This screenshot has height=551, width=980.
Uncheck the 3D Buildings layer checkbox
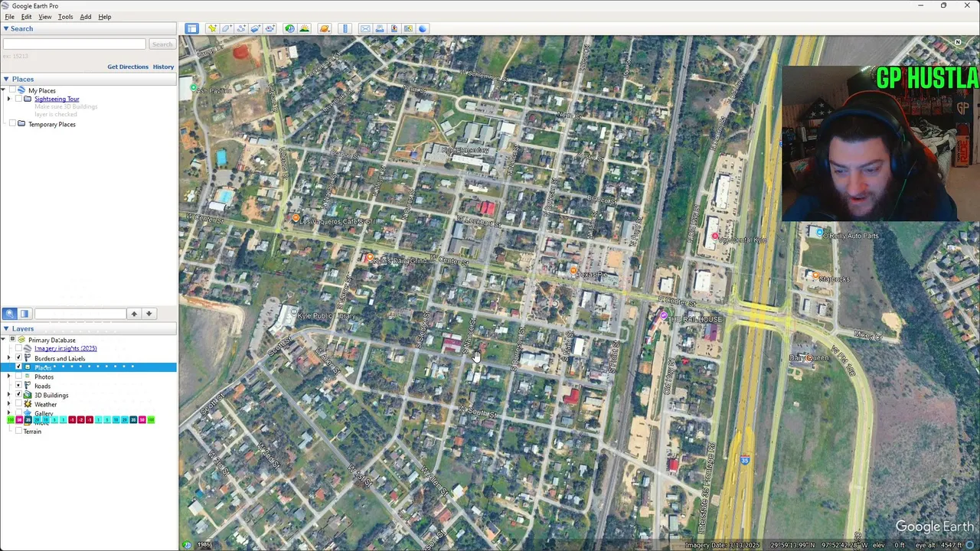pyautogui.click(x=18, y=394)
